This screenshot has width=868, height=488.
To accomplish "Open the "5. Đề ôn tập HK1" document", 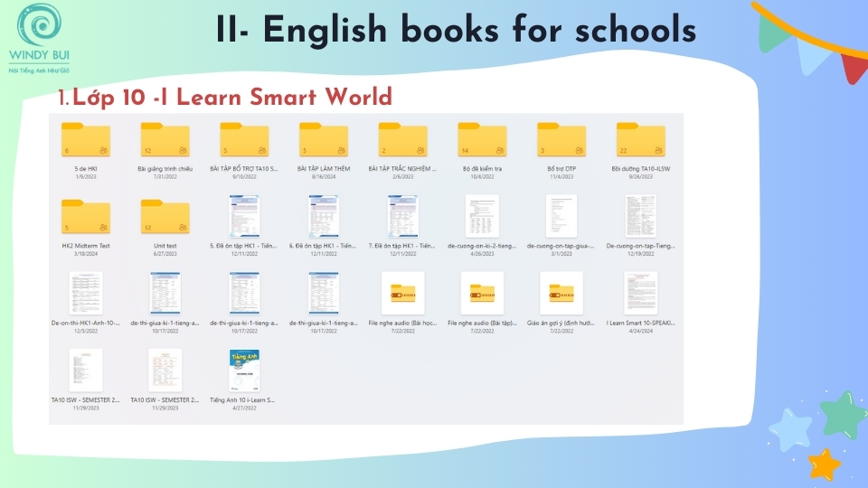I will click(x=244, y=217).
